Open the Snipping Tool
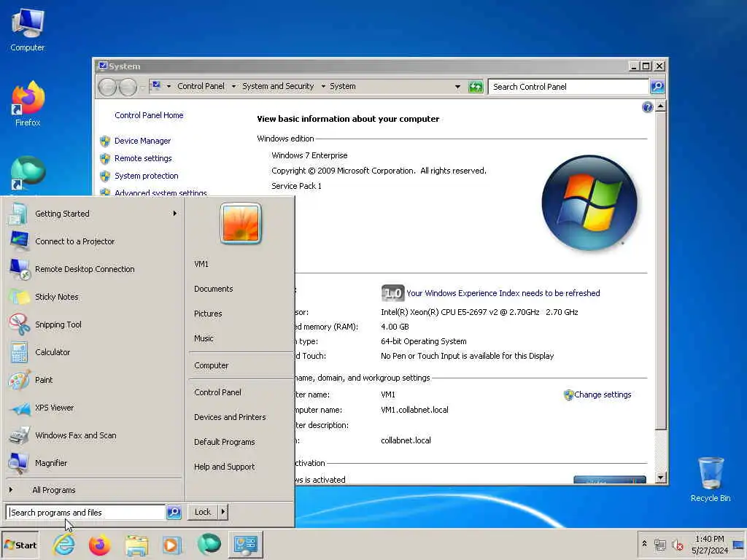747x560 pixels. pyautogui.click(x=94, y=324)
